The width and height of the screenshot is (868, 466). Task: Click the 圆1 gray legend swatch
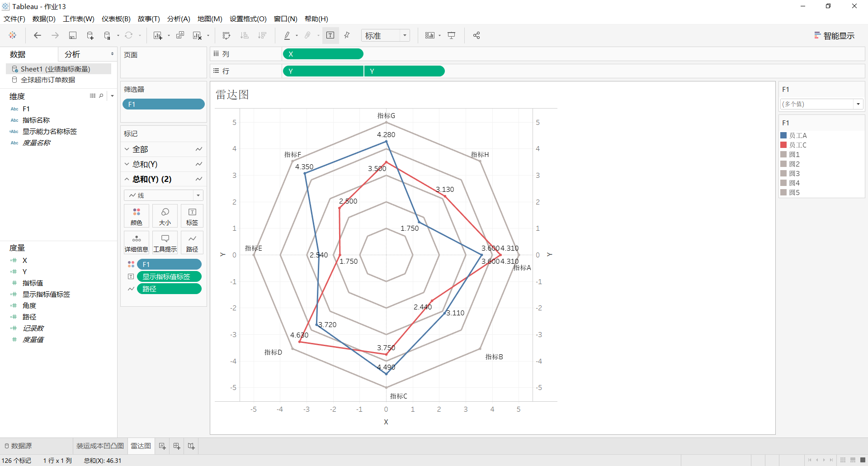coord(784,154)
